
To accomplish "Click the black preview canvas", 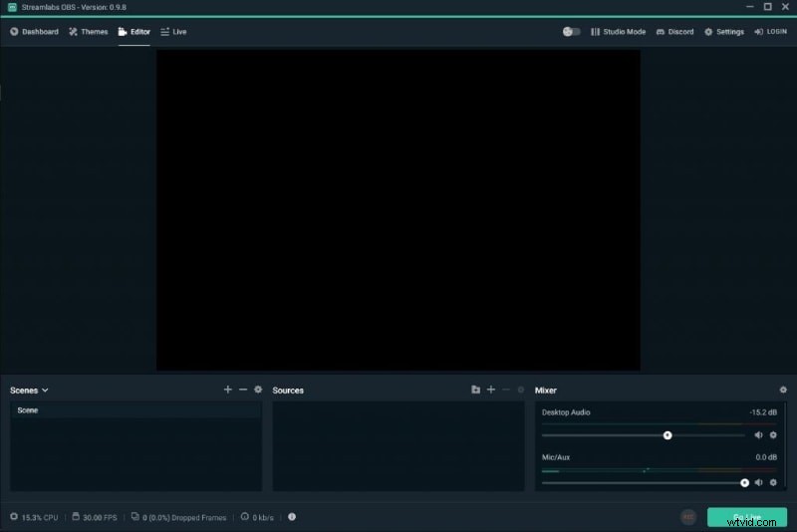I will (398, 210).
